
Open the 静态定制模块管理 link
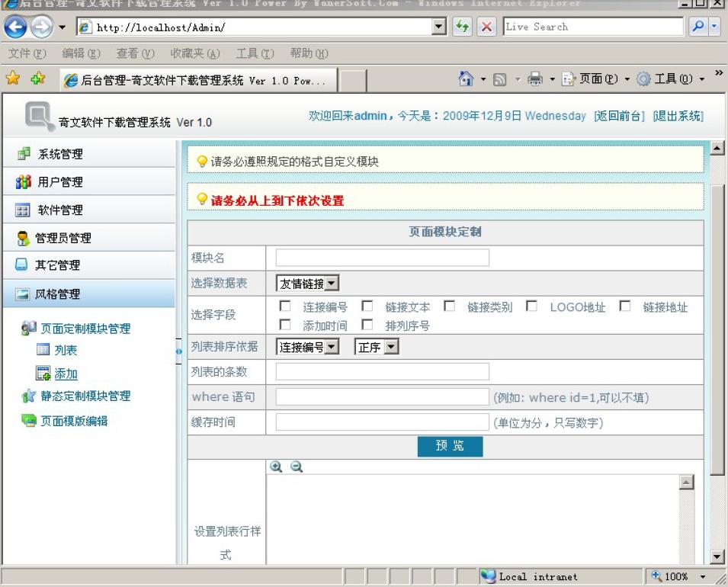(x=85, y=396)
